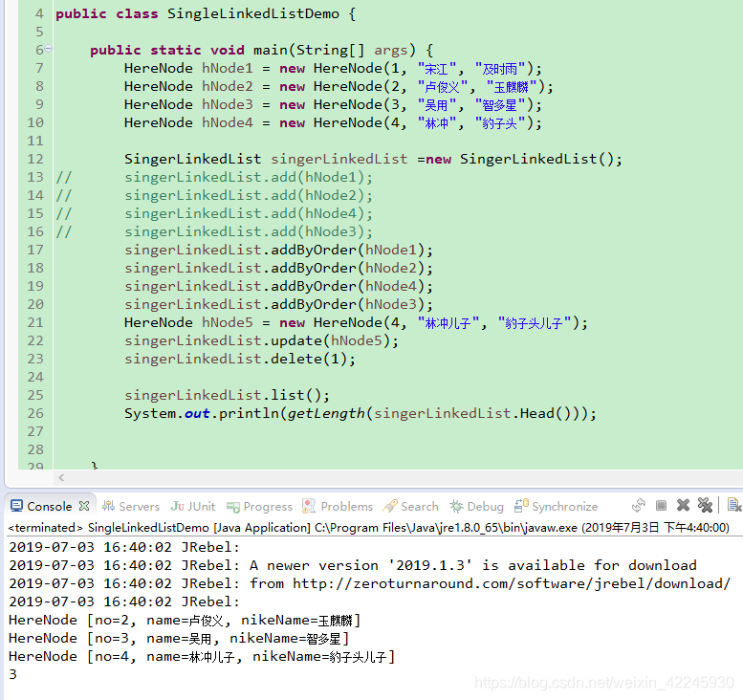Click the console output value 3
The image size is (743, 700).
point(12,674)
